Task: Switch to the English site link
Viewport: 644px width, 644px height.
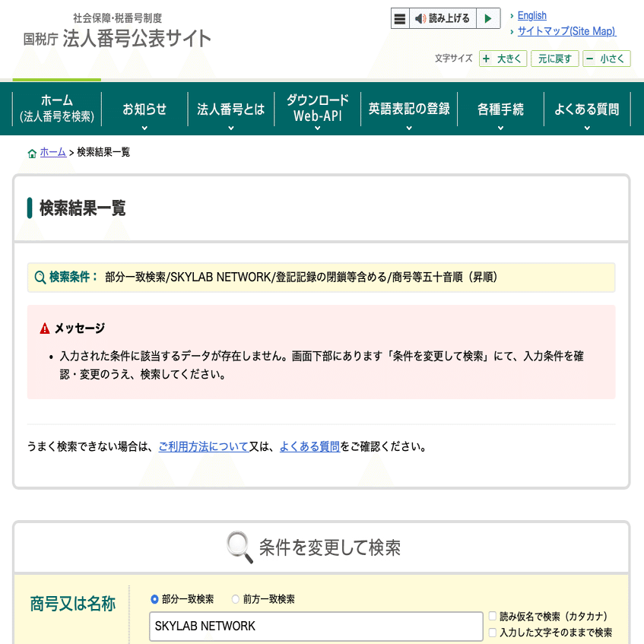Action: (532, 16)
